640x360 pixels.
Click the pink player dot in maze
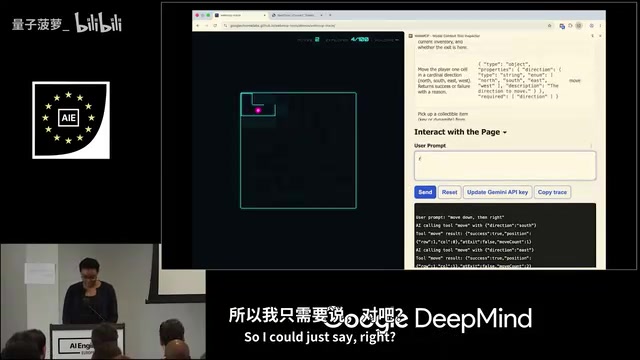pyautogui.click(x=258, y=110)
